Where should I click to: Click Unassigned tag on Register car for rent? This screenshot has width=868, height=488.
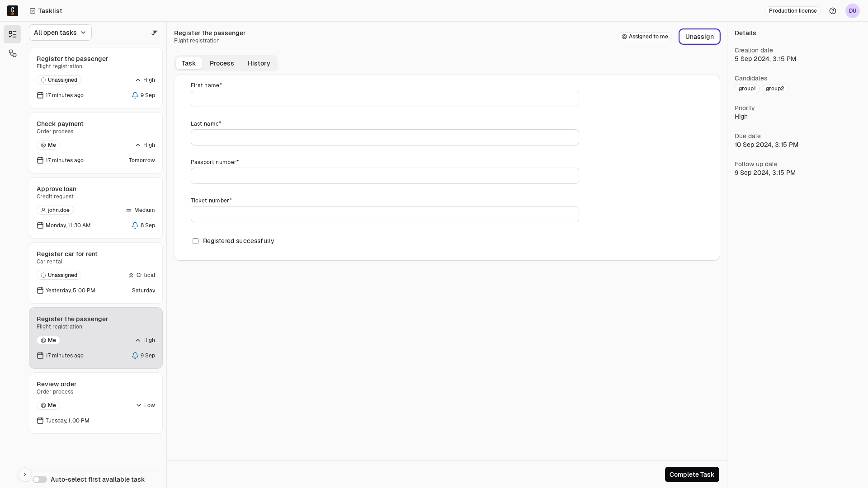59,275
